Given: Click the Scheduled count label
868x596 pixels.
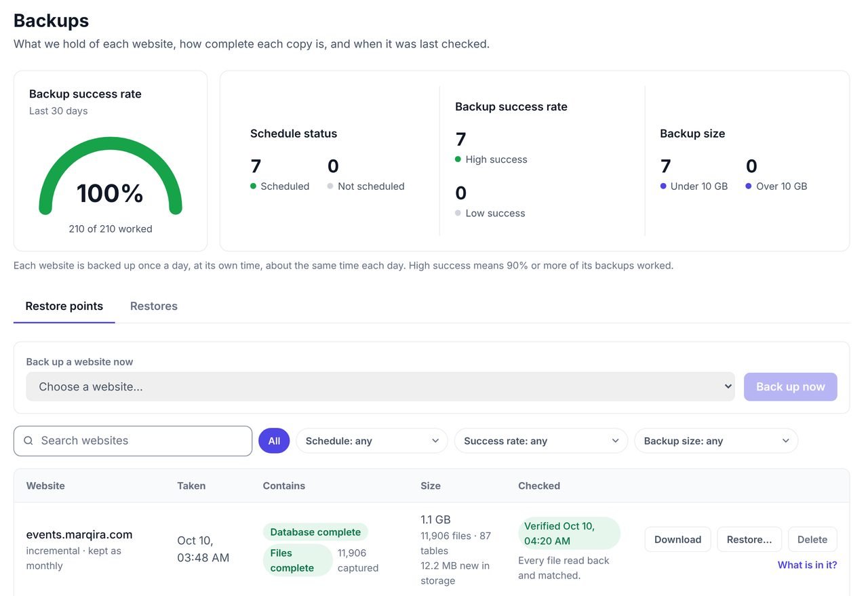Looking at the screenshot, I should pyautogui.click(x=285, y=186).
